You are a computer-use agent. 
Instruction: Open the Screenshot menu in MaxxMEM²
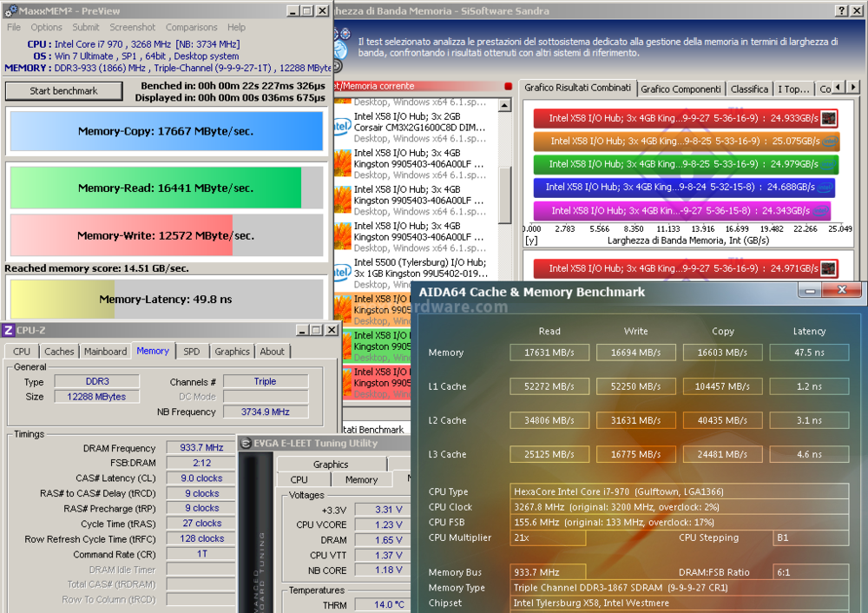132,27
